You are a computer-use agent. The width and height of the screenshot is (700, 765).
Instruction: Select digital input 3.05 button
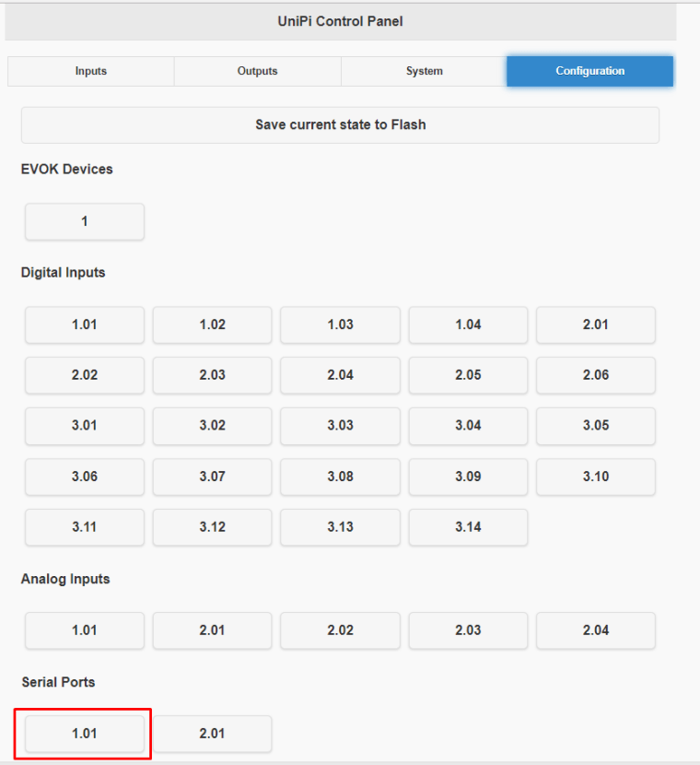596,426
